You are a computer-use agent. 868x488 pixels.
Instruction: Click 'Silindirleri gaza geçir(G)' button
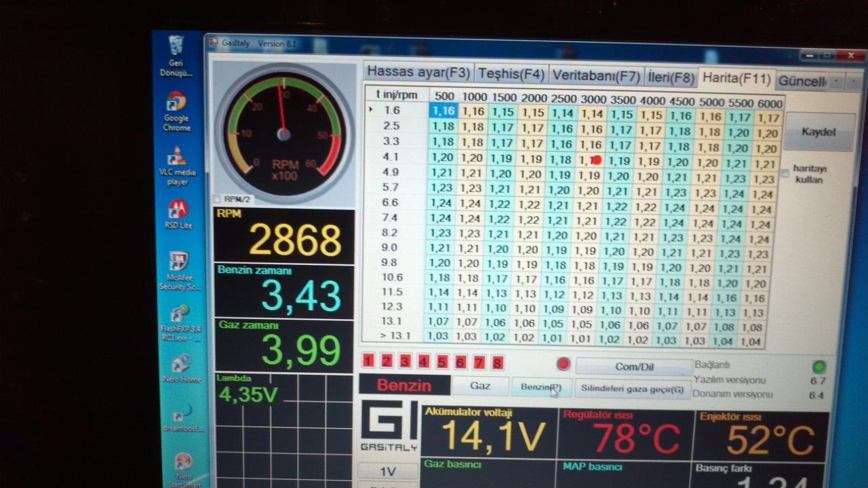632,389
